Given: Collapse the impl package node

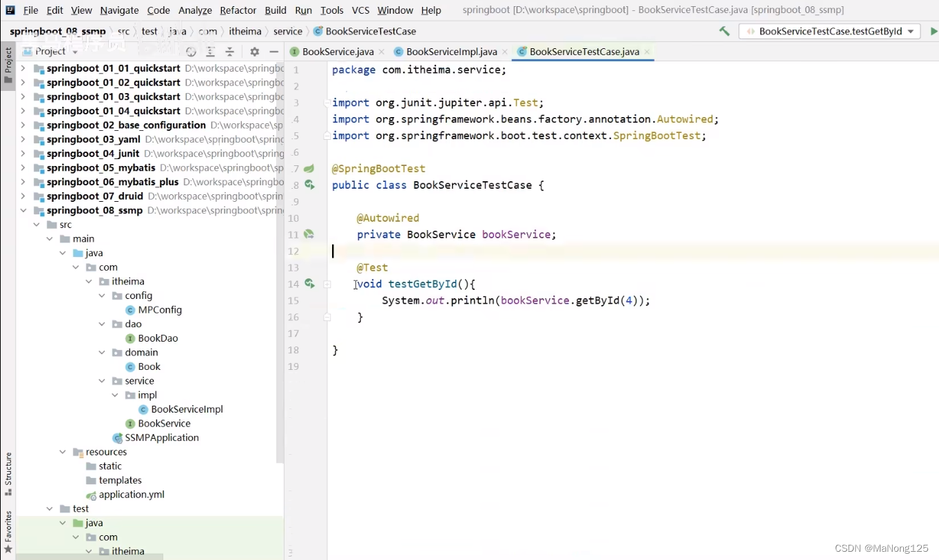Looking at the screenshot, I should pyautogui.click(x=115, y=395).
